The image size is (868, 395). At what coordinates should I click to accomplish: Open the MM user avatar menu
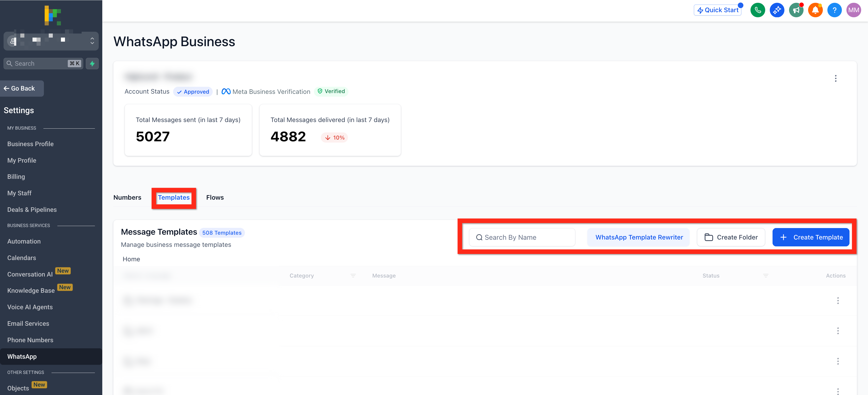click(854, 10)
